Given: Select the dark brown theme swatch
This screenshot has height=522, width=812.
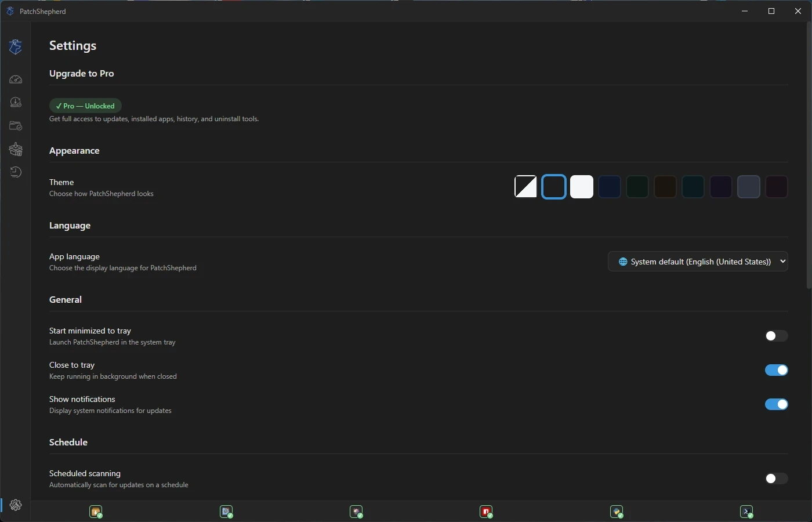Looking at the screenshot, I should (665, 187).
